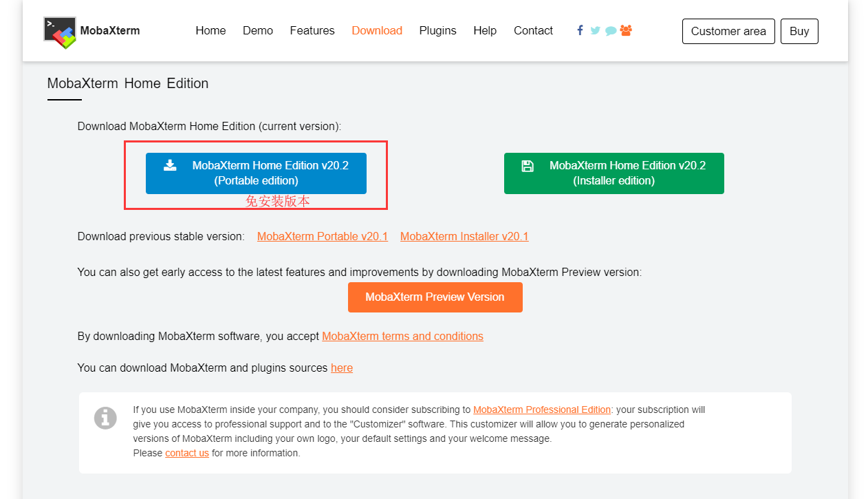Image resolution: width=868 pixels, height=499 pixels.
Task: Click the orange community group icon
Action: [626, 30]
